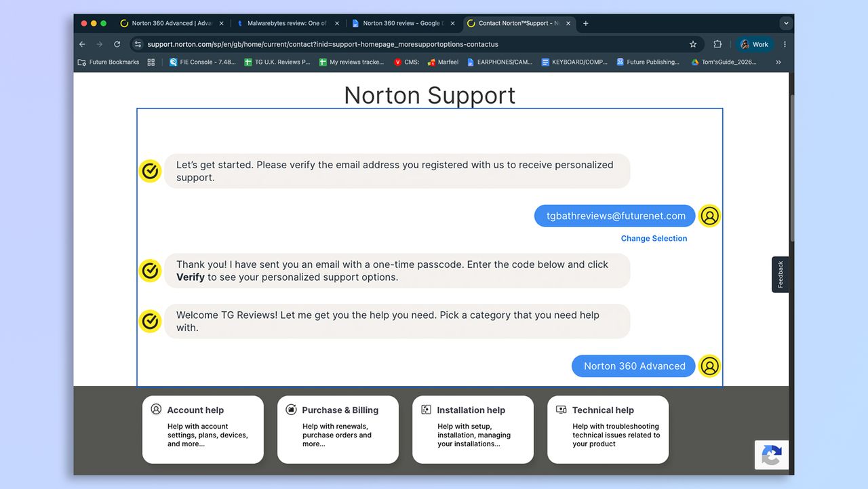Click the page vertical scrollbar

point(791,168)
